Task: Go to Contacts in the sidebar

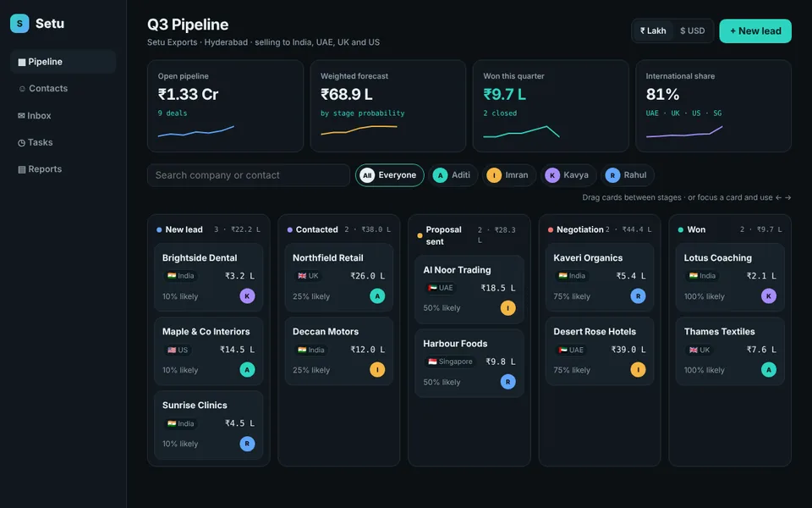Action: (x=63, y=89)
